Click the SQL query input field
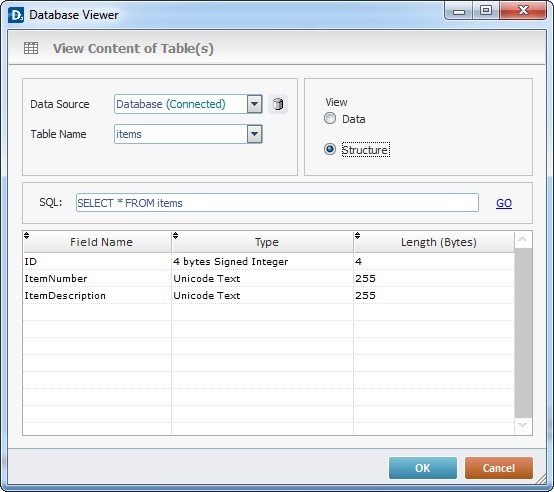 [277, 203]
